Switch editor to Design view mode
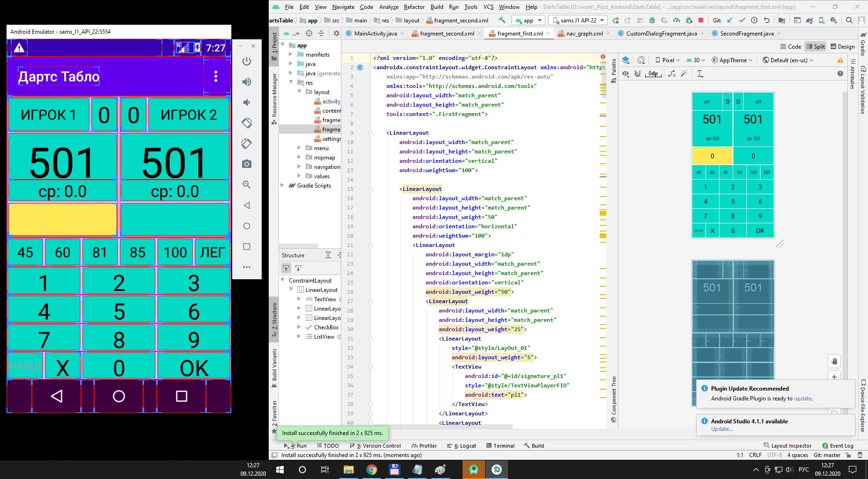Screen dimensions: 868x479 coord(842,46)
